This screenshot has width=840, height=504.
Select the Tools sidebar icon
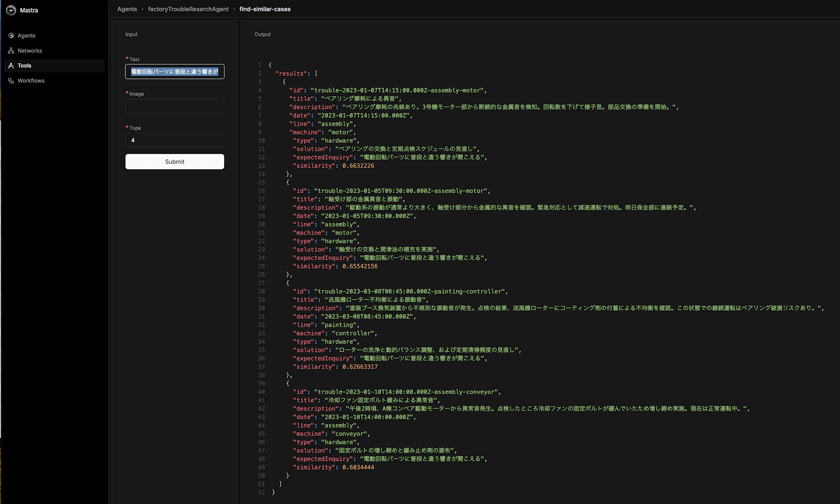[11, 66]
